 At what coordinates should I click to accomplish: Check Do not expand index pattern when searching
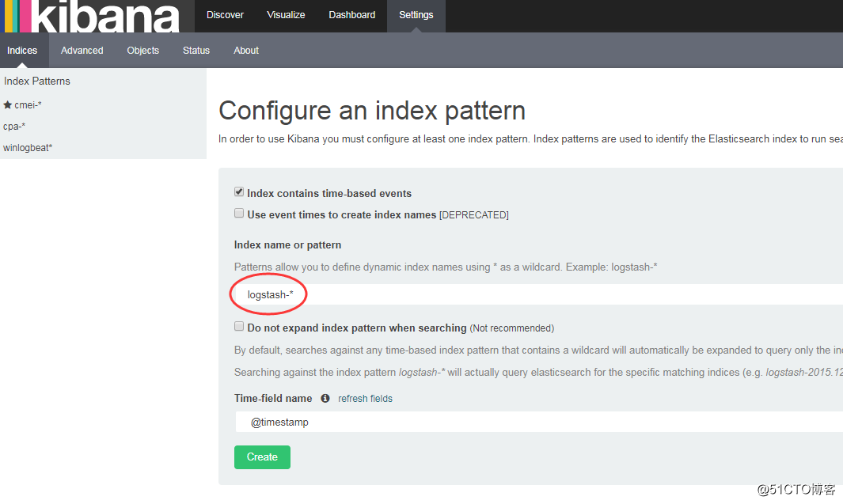click(239, 326)
